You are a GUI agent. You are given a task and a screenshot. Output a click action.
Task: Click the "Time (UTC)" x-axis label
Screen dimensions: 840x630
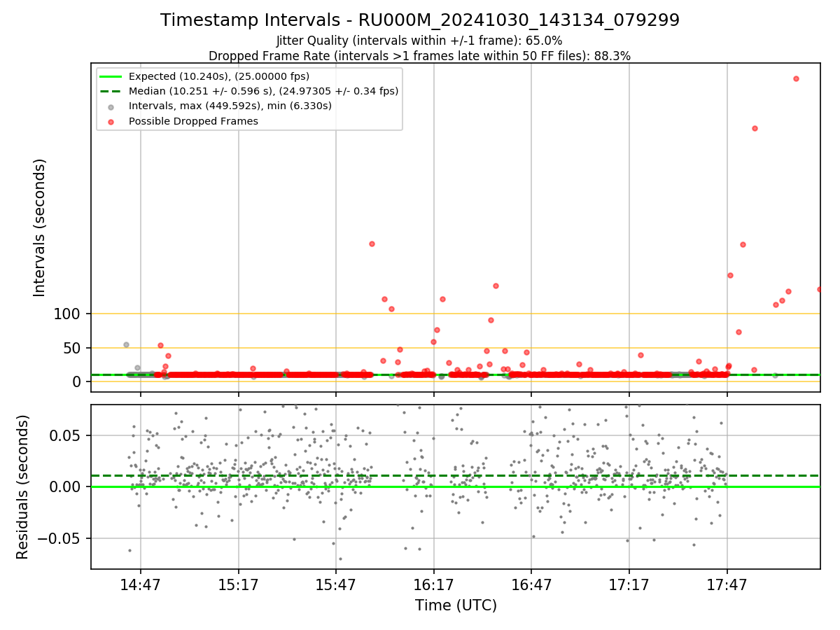[x=456, y=605]
